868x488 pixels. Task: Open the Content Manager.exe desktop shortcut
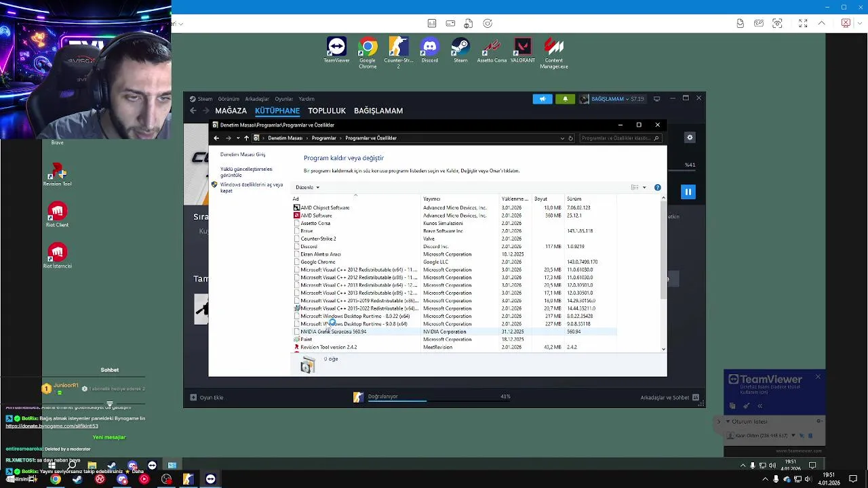tap(554, 53)
